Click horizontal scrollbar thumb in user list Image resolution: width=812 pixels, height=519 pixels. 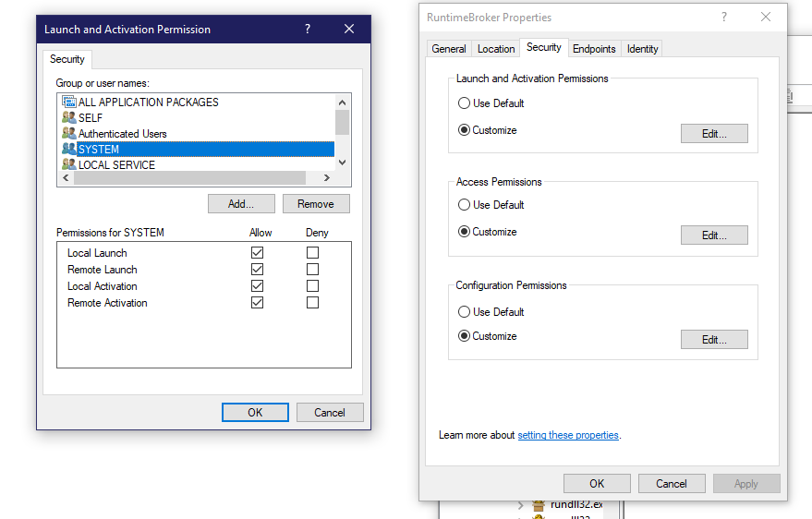pos(189,177)
